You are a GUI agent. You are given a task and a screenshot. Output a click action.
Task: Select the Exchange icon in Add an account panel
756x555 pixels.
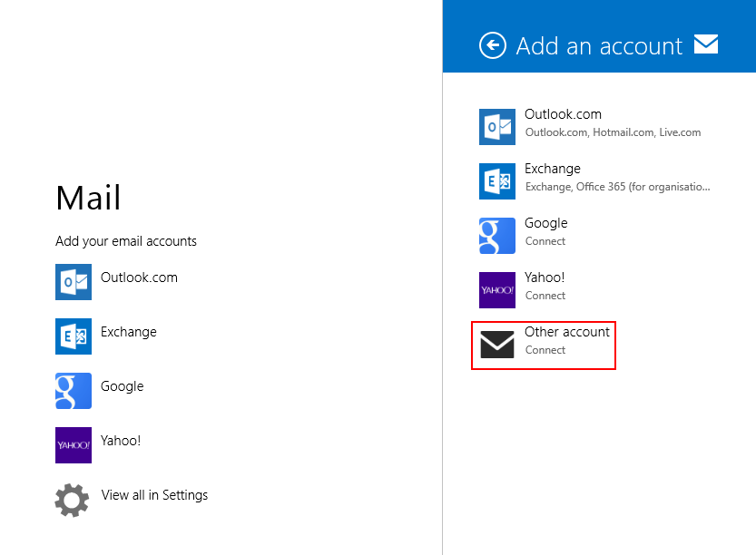pos(497,181)
